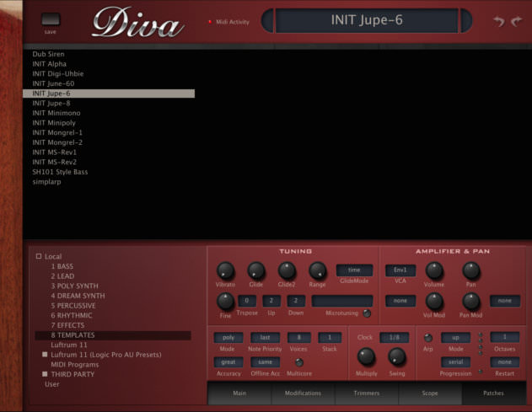Click the save button icon
Image resolution: width=532 pixels, height=412 pixels.
(x=51, y=19)
